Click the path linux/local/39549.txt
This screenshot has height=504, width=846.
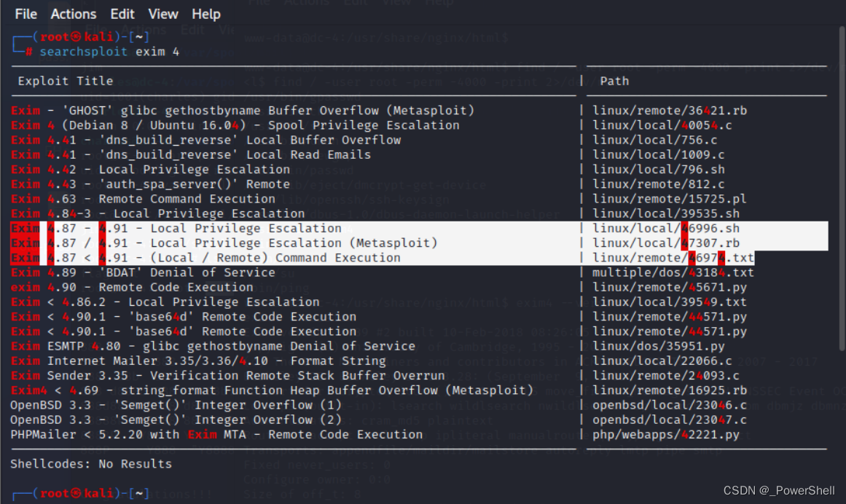[670, 302]
